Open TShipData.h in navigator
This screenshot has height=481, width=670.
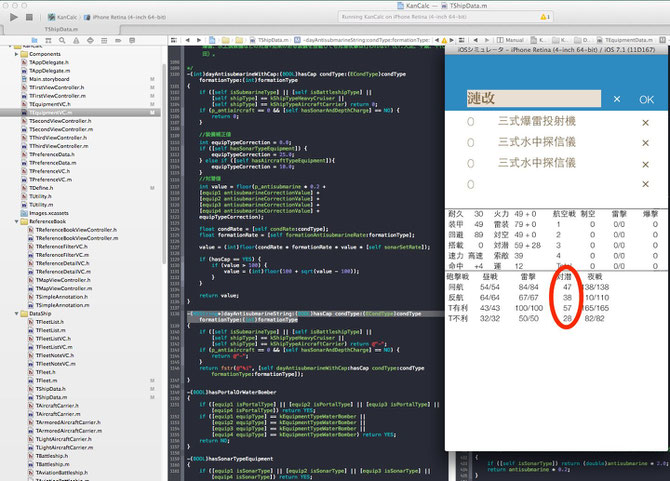coord(51,389)
